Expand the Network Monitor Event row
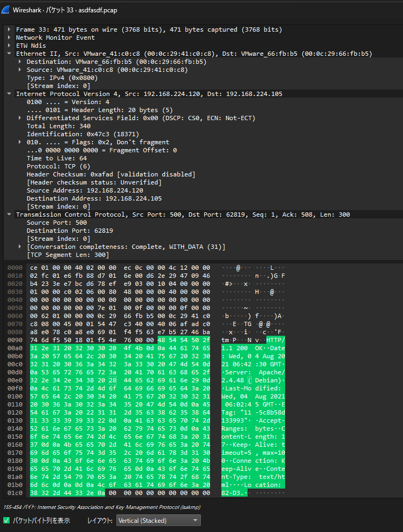 (9, 38)
